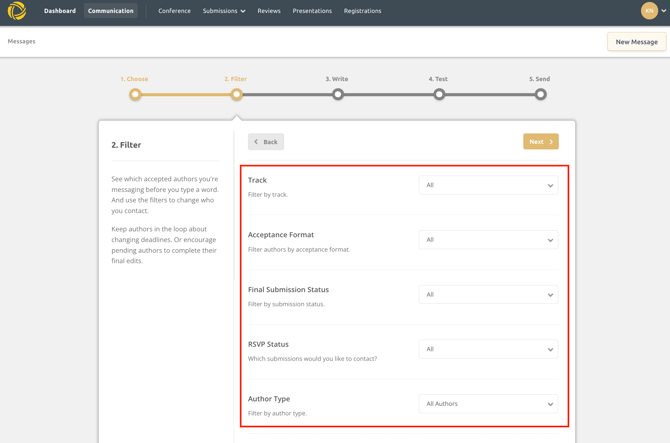Expand the RSVP Status dropdown
The width and height of the screenshot is (670, 443).
(x=488, y=349)
